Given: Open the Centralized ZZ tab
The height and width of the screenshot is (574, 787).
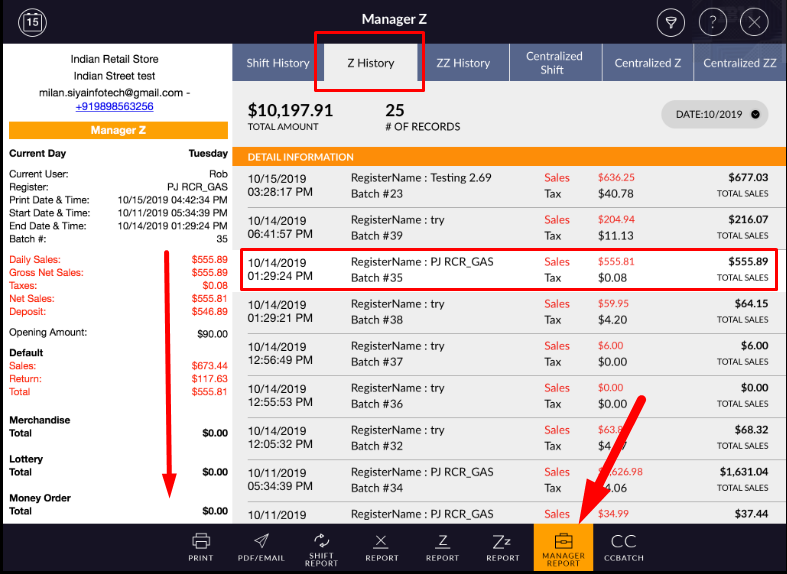Looking at the screenshot, I should point(739,63).
